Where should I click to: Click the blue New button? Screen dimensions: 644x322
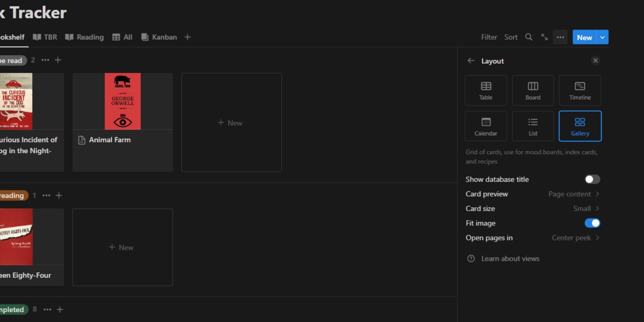coord(585,37)
